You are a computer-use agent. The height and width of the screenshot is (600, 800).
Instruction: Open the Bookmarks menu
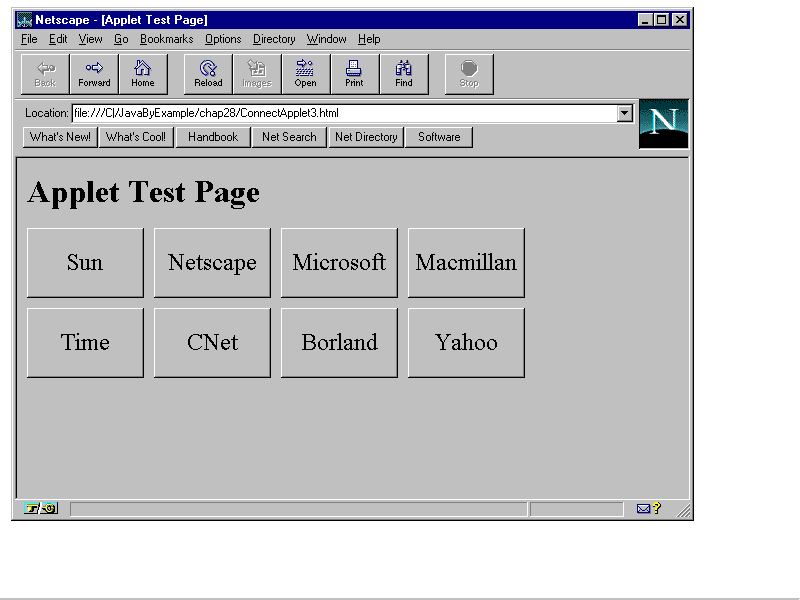click(x=166, y=39)
